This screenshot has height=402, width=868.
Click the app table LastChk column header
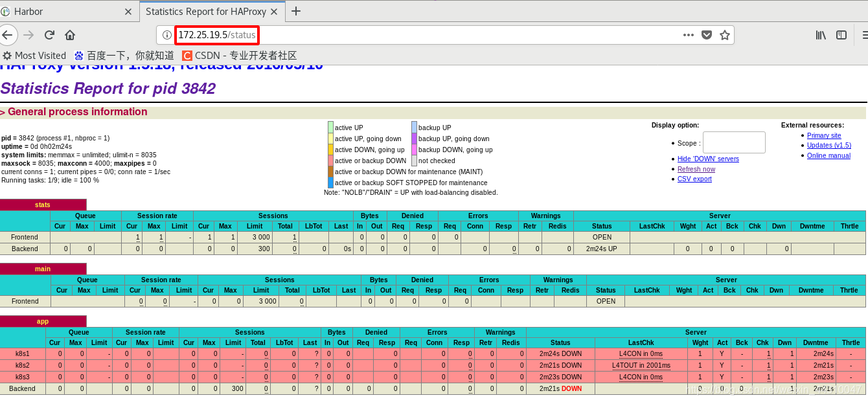tap(641, 342)
